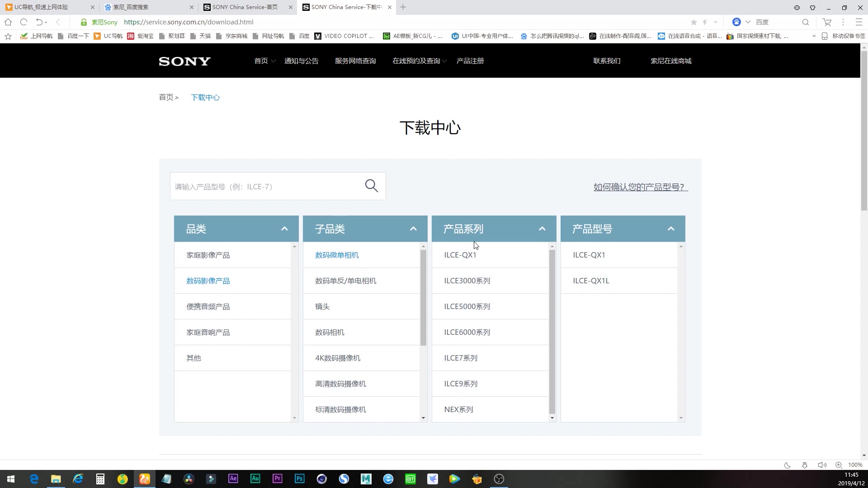Viewport: 868px width, 488px height.
Task: Select 数码单反/单电相机 subcategory
Action: point(361,281)
